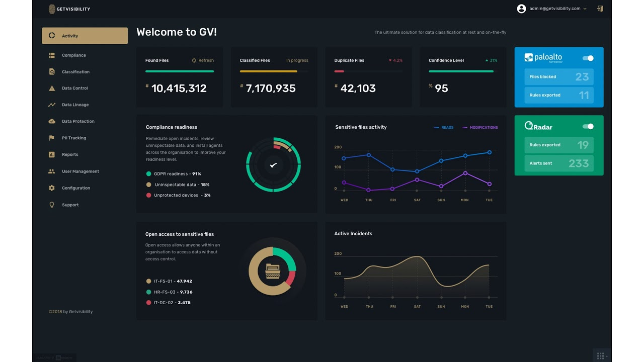Image resolution: width=644 pixels, height=362 pixels.
Task: Click the logout icon in the top bar
Action: point(599,9)
